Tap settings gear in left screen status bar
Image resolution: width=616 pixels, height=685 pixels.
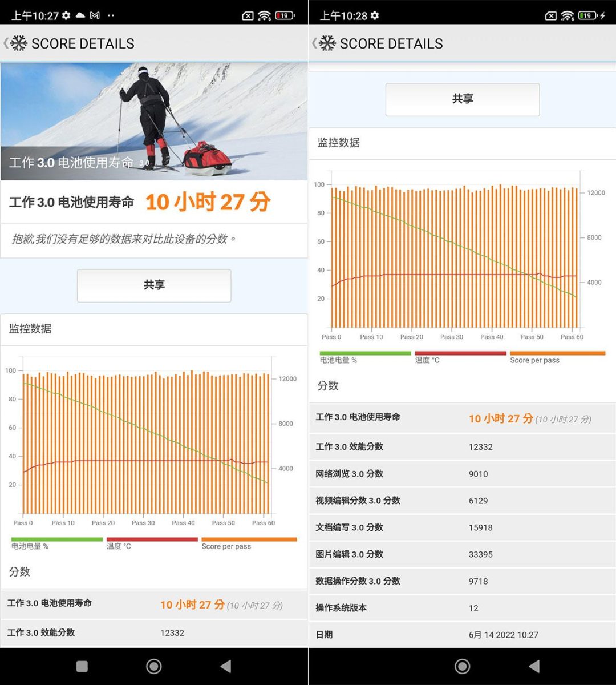(x=66, y=15)
